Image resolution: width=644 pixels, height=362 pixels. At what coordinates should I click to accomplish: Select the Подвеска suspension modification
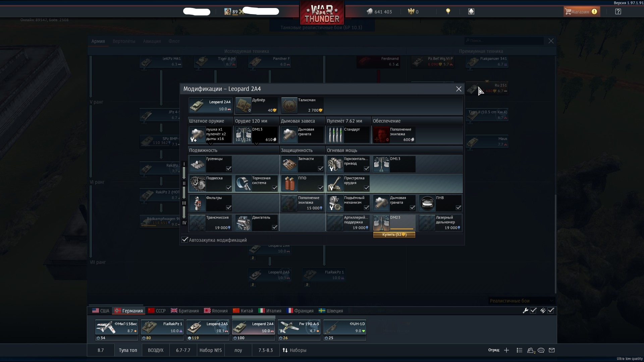(210, 183)
